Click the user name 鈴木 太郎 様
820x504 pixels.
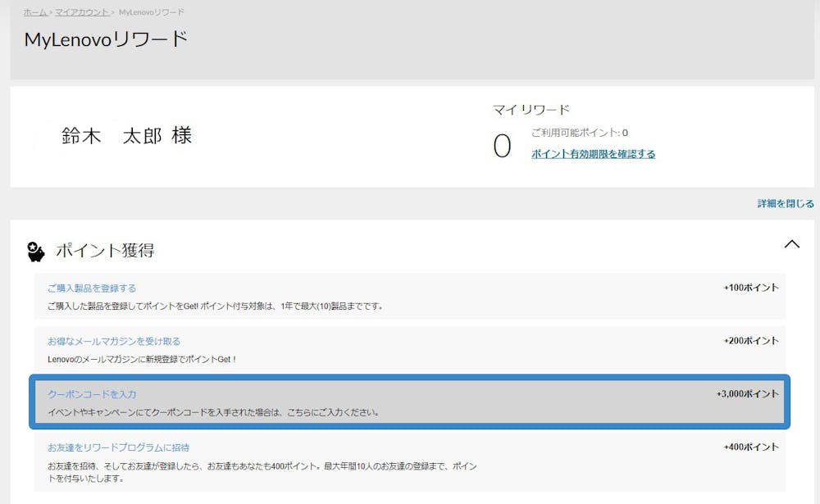pyautogui.click(x=126, y=136)
